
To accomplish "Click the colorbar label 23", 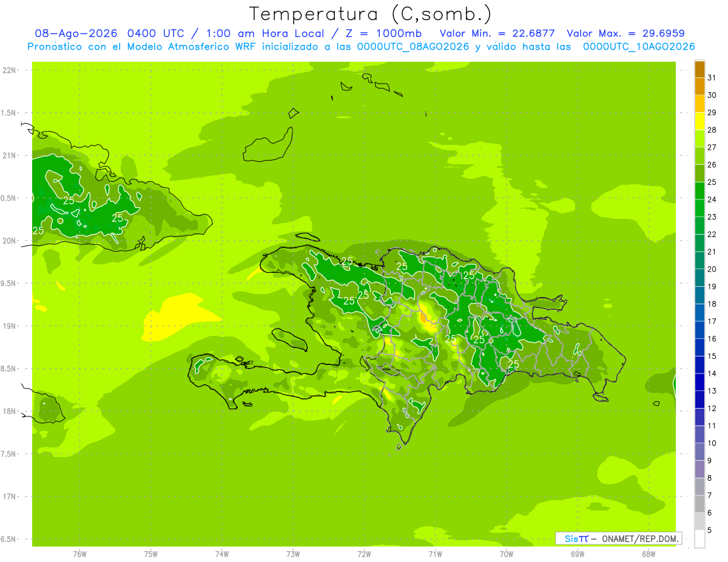I will coord(712,217).
